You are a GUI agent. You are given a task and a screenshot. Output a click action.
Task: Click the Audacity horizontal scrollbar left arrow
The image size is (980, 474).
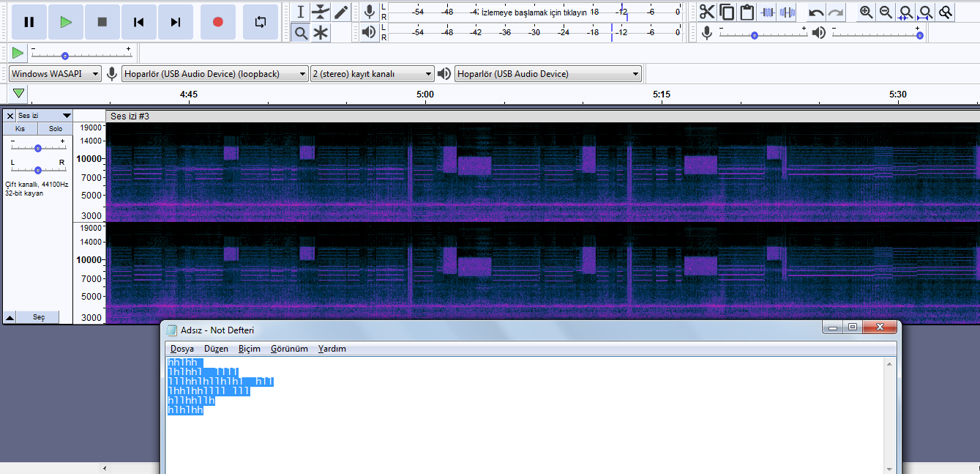(x=104, y=468)
